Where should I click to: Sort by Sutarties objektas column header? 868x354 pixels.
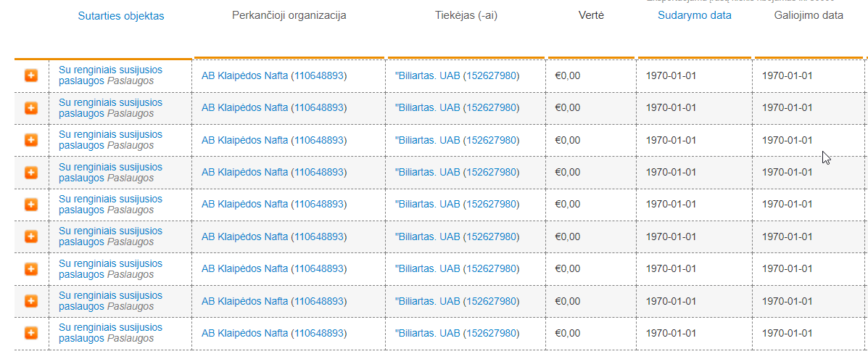[120, 16]
